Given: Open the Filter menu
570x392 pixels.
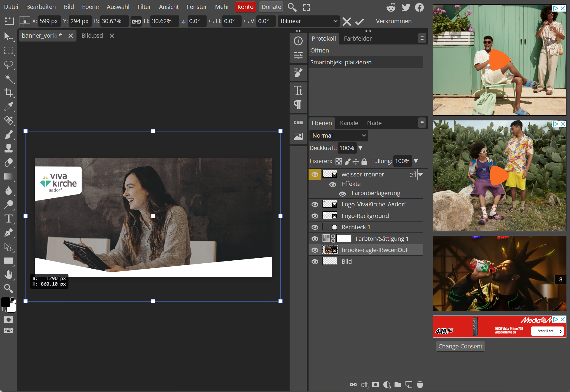Looking at the screenshot, I should tap(144, 7).
